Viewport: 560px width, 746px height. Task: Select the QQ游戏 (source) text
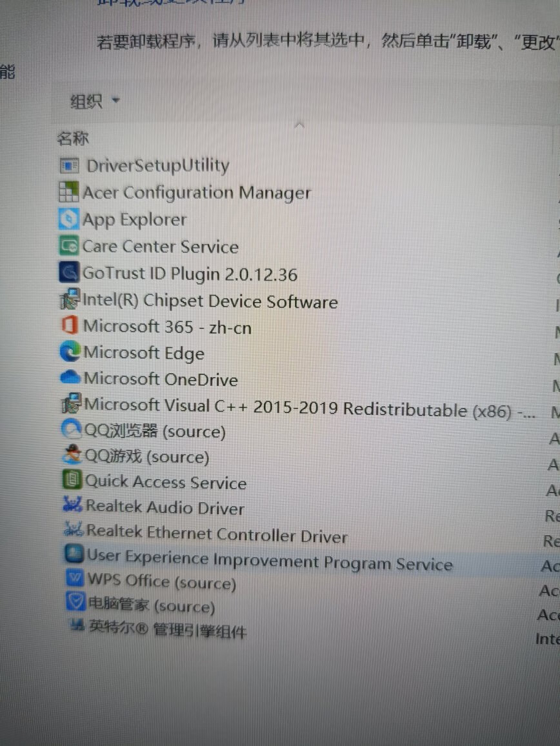(147, 457)
